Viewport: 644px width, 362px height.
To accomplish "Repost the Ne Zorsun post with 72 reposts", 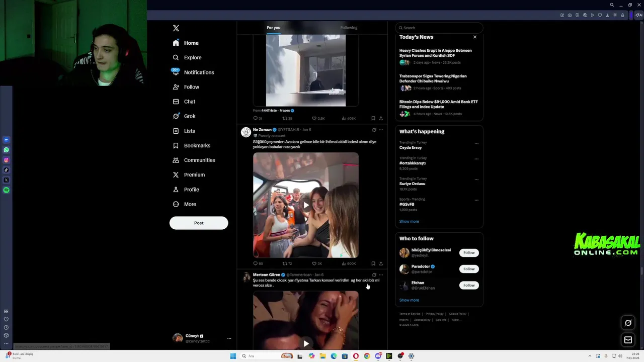I will pyautogui.click(x=287, y=263).
